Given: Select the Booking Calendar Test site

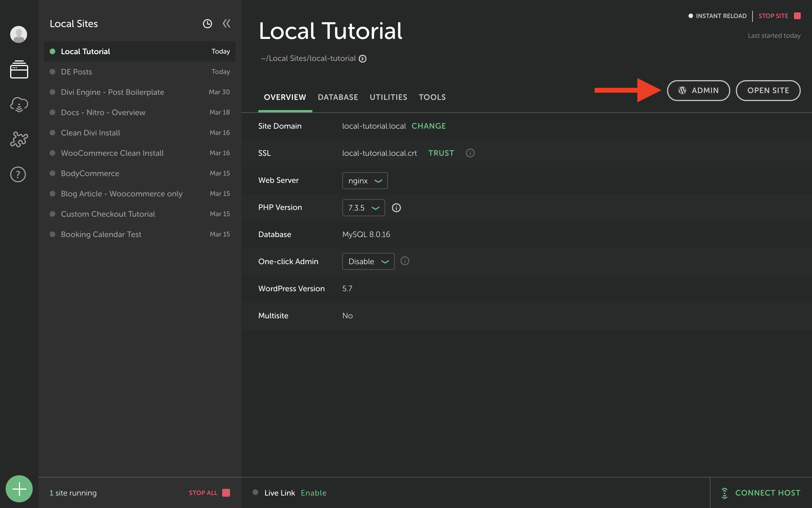Looking at the screenshot, I should [x=140, y=234].
